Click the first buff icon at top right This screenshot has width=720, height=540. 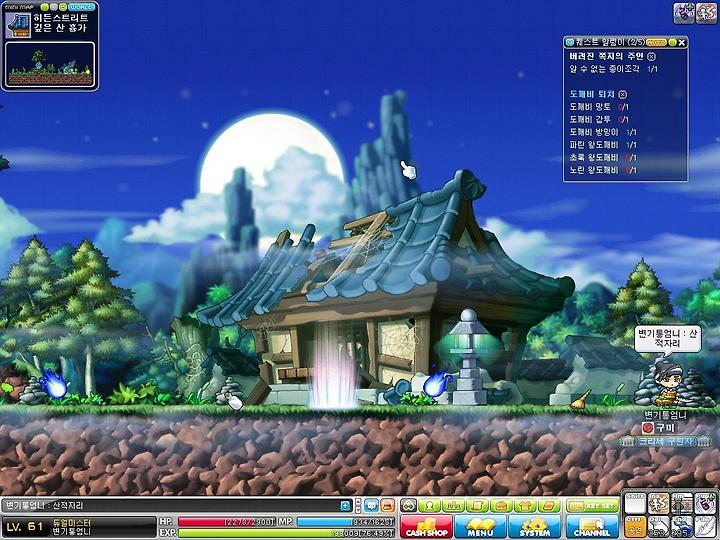(x=683, y=13)
